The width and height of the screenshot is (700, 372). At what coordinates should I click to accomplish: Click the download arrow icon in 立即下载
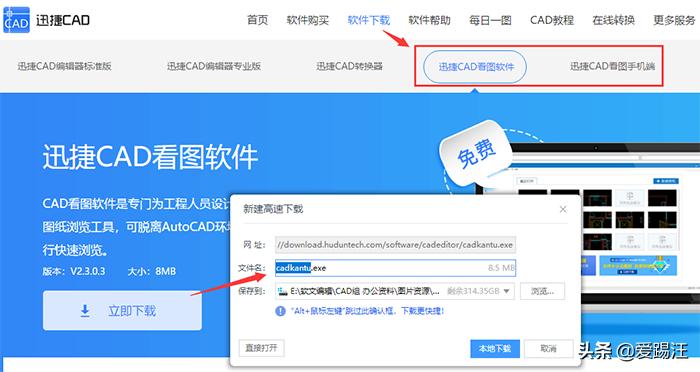tap(85, 310)
